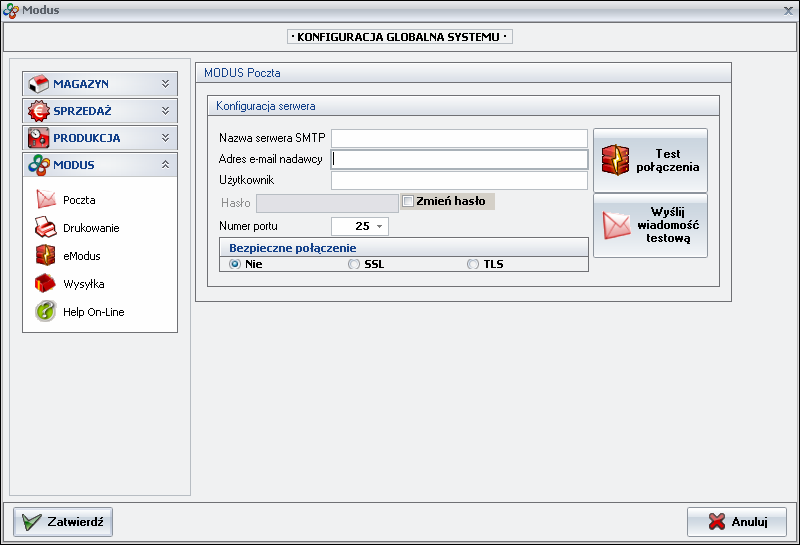Expand the SPRZEDAŻ panel chevron
Viewport: 800px width, 545px height.
[x=165, y=111]
